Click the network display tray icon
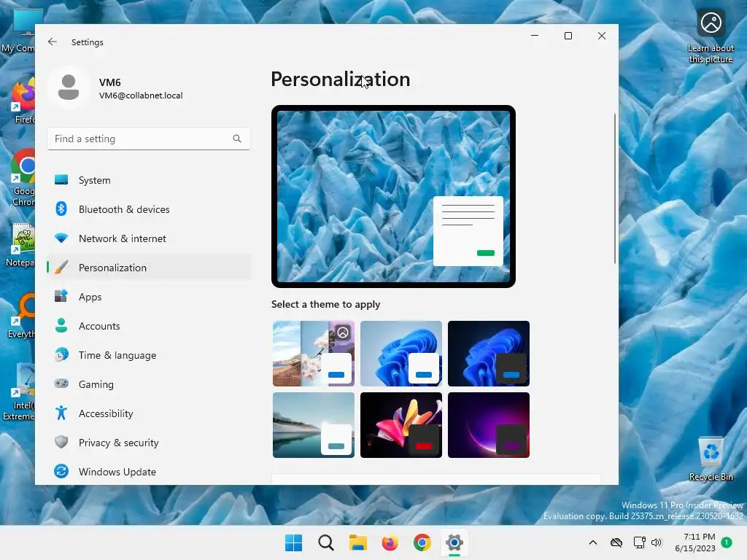 [639, 542]
